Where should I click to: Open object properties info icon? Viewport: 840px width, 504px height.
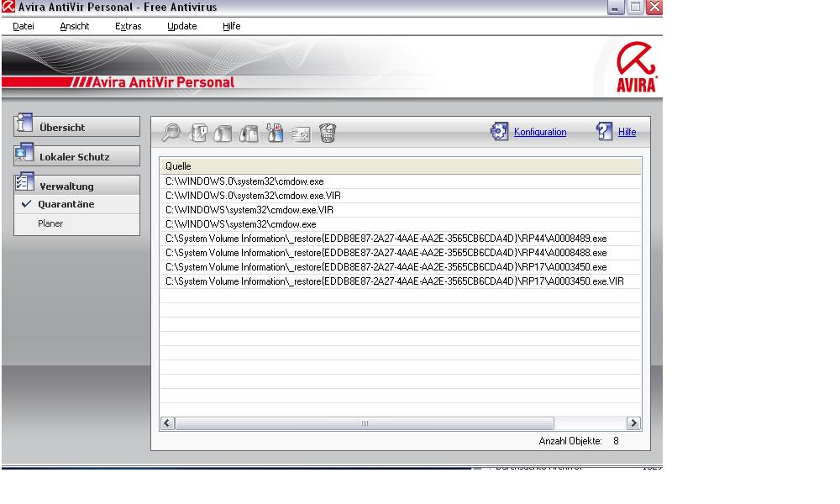point(197,132)
